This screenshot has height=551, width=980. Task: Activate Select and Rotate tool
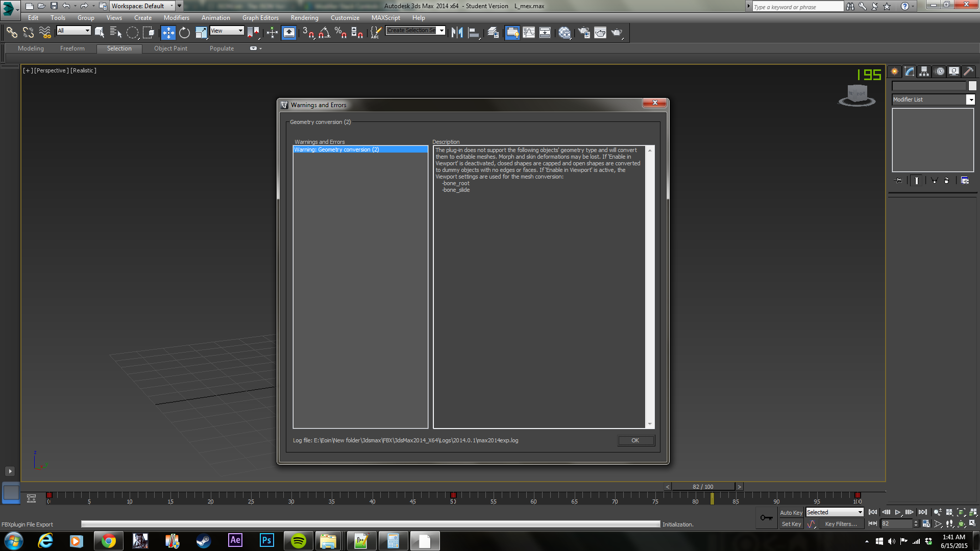tap(184, 33)
